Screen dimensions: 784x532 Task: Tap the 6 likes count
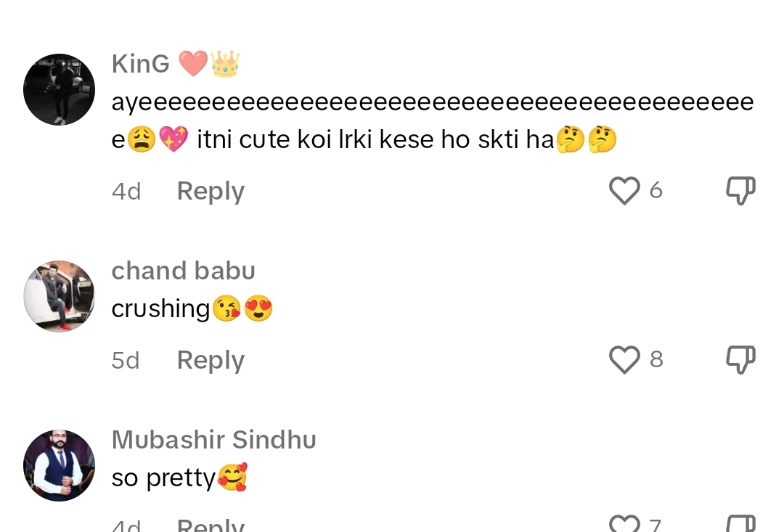[656, 191]
